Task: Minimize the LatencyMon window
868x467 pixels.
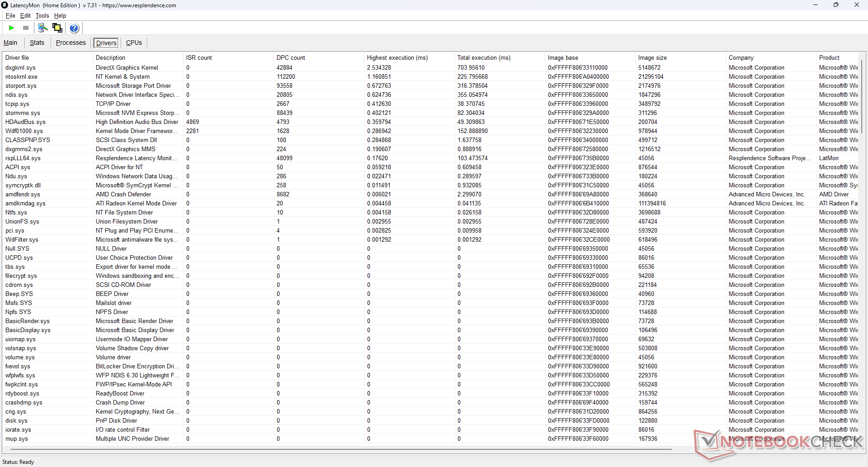Action: coord(816,5)
